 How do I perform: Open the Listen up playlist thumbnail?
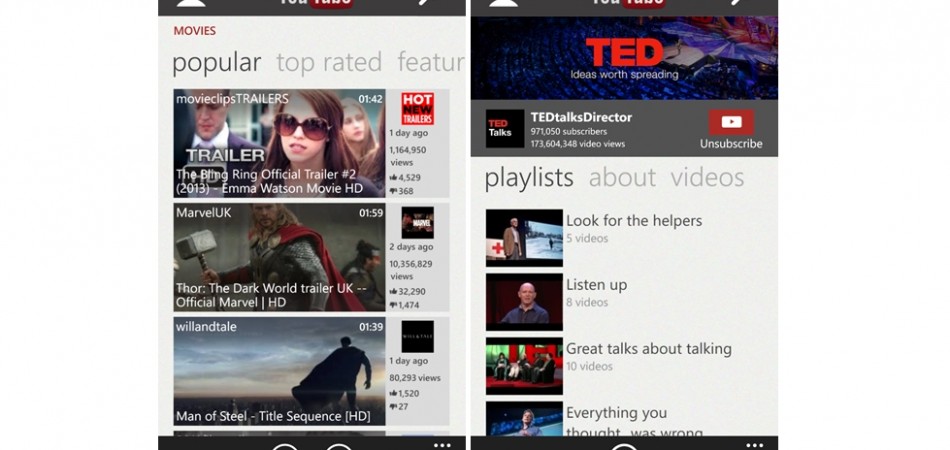pos(524,302)
